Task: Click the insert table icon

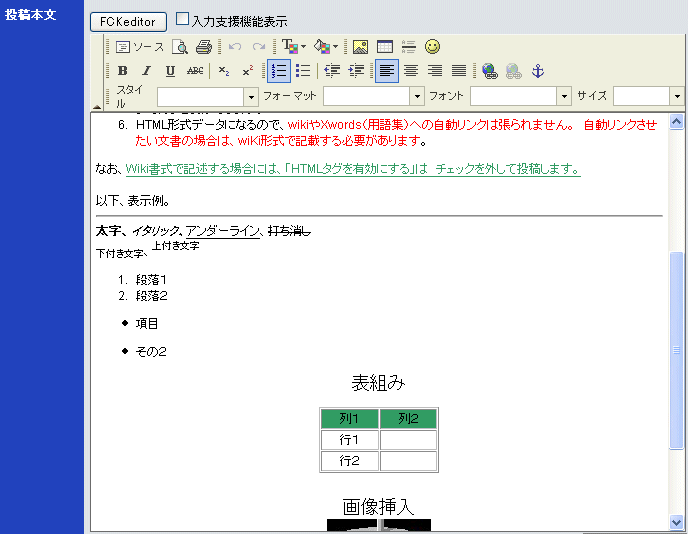Action: (384, 47)
